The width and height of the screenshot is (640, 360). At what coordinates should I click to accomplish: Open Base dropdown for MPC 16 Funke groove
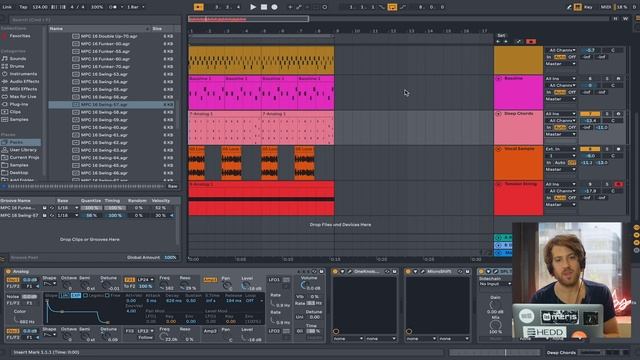click(x=67, y=208)
